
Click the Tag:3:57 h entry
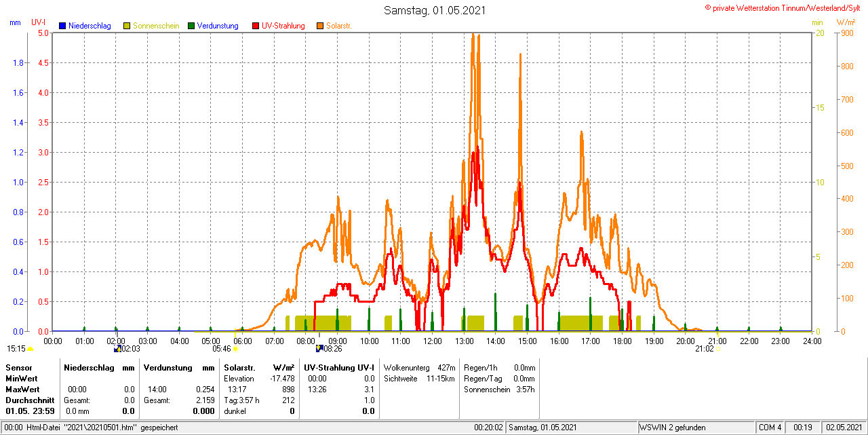(241, 400)
